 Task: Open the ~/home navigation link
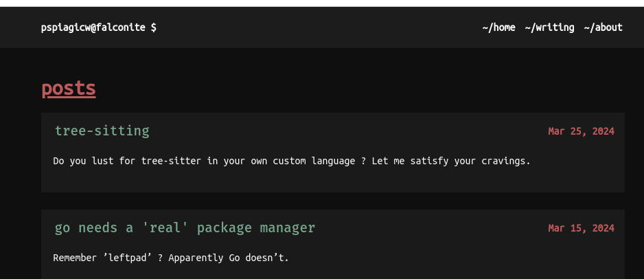pos(498,27)
